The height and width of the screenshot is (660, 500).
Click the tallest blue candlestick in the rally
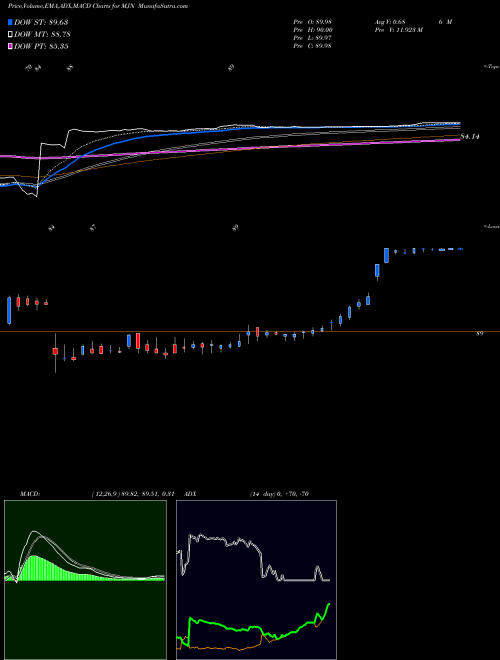pyautogui.click(x=386, y=255)
